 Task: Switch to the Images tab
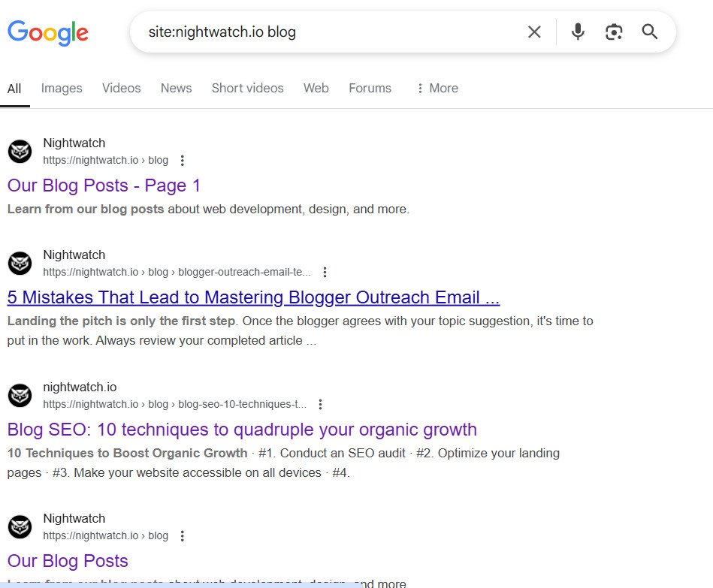(x=61, y=88)
